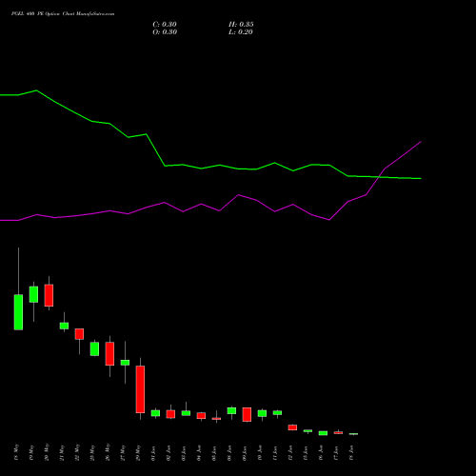Screen dimensions: 476x476
Task: Click the low value L: 0.20
Action: point(241,32)
